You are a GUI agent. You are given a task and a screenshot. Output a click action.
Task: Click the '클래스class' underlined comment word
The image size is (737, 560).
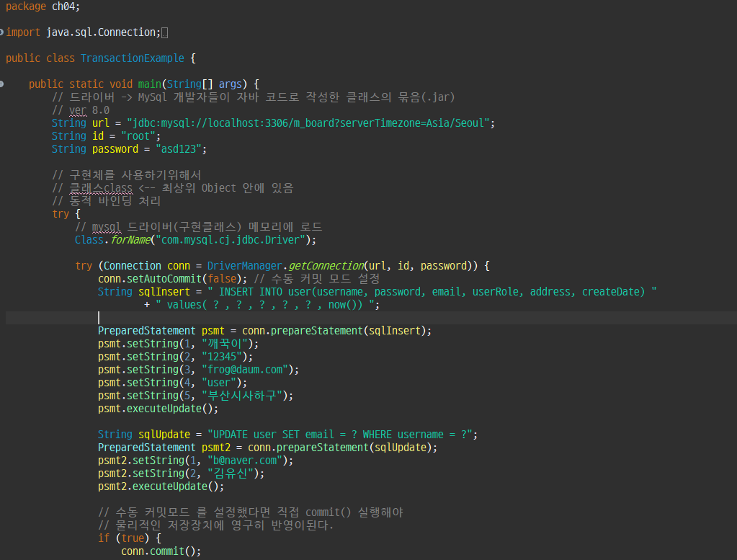pyautogui.click(x=101, y=188)
